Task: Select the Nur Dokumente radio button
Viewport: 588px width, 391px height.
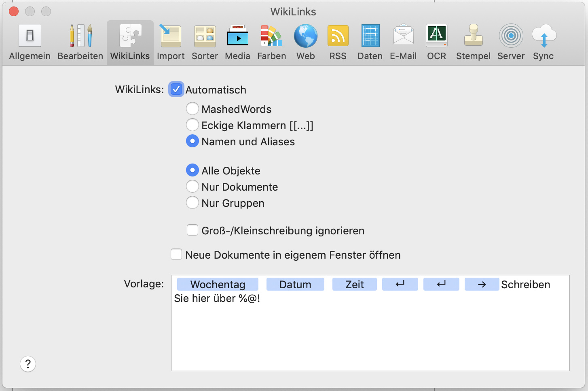Action: click(x=192, y=187)
